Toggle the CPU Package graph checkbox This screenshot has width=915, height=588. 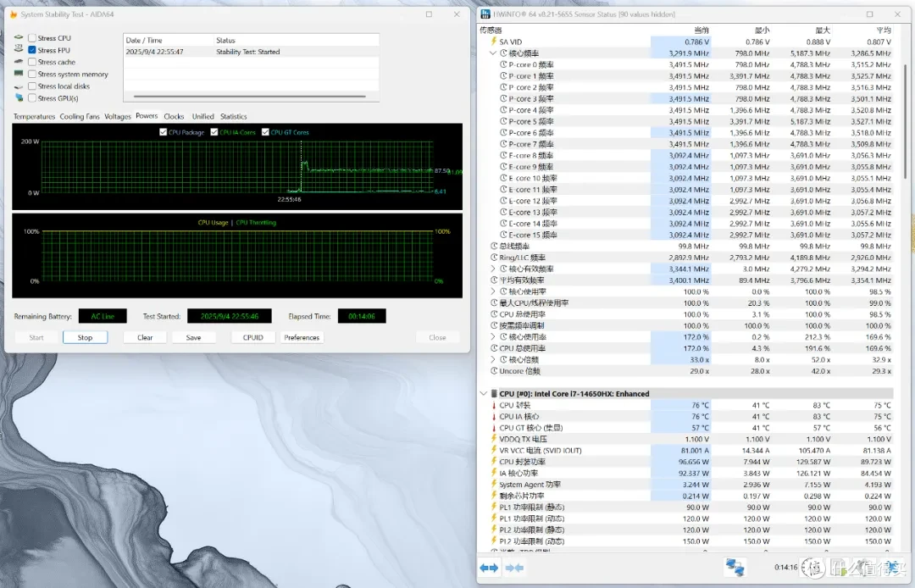[x=163, y=132]
